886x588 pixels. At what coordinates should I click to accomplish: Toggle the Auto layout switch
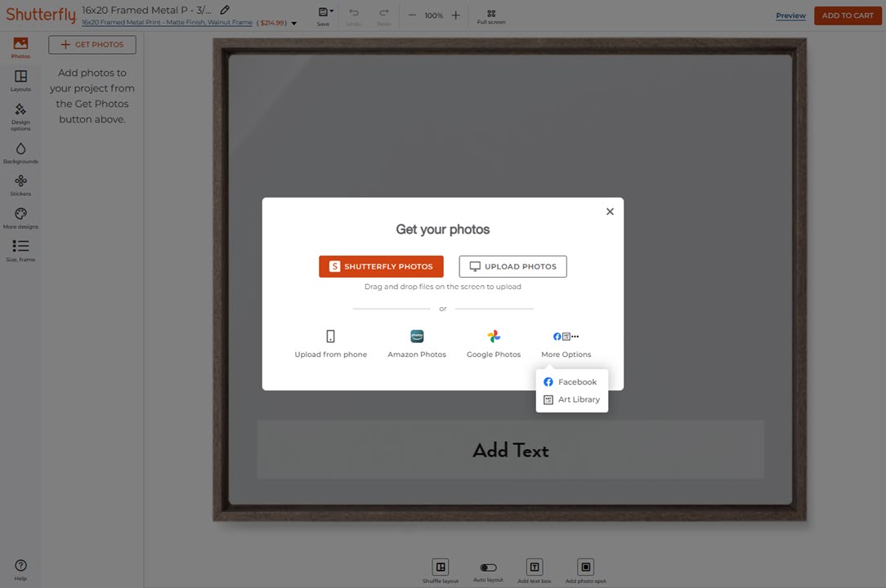point(488,568)
